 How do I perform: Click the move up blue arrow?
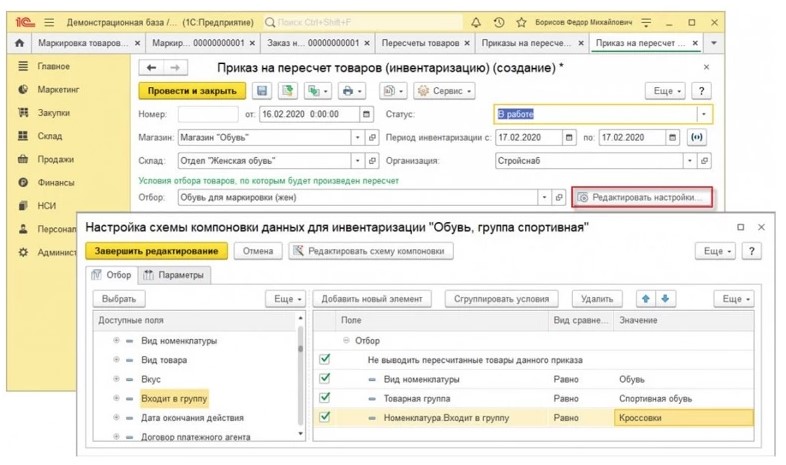(645, 298)
